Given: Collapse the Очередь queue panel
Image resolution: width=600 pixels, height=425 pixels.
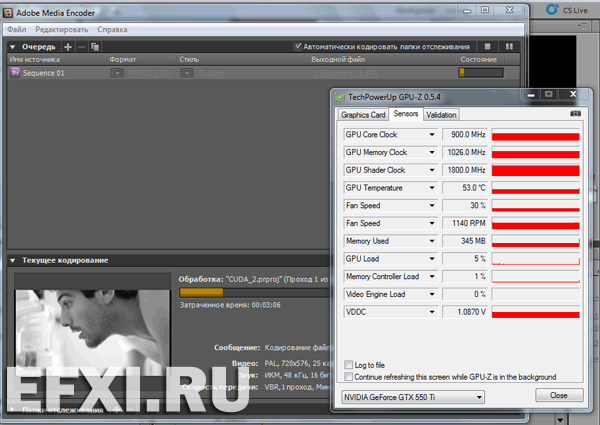Looking at the screenshot, I should coord(13,47).
